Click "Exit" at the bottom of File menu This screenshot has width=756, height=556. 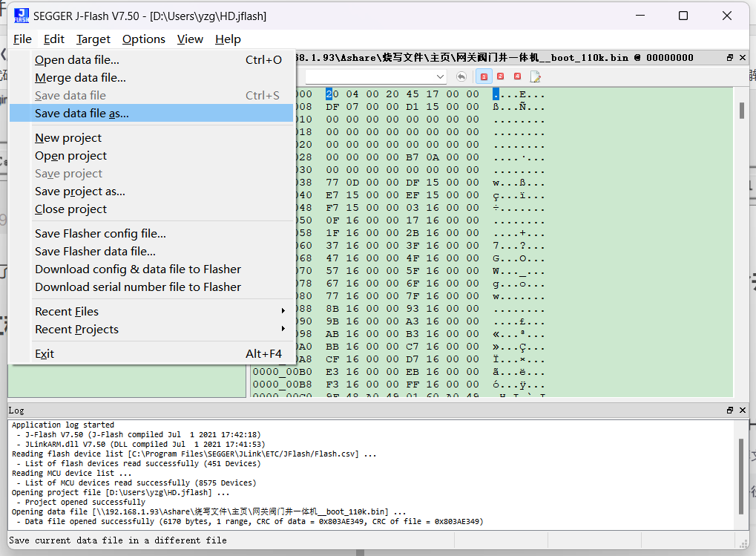(44, 353)
